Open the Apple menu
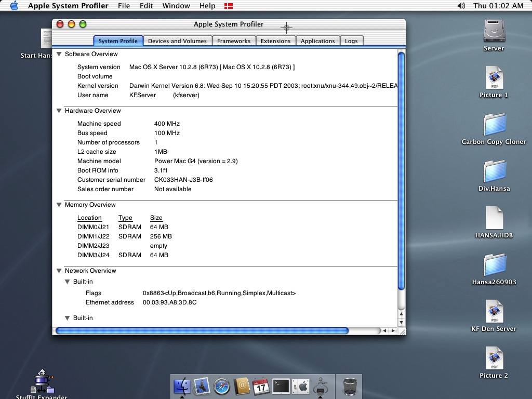 tap(14, 6)
